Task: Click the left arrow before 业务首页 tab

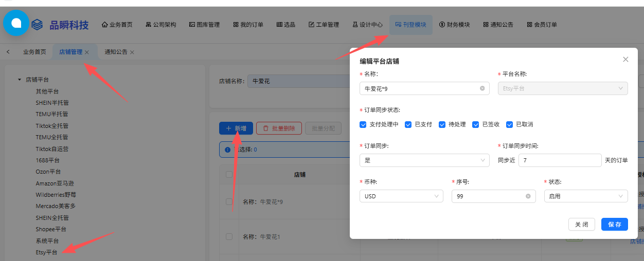Action: 8,52
